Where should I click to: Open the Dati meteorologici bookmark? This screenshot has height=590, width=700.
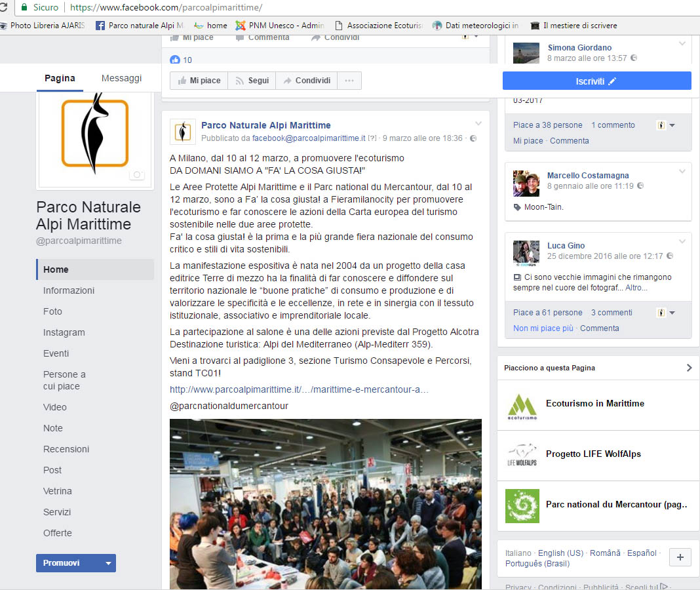[475, 26]
